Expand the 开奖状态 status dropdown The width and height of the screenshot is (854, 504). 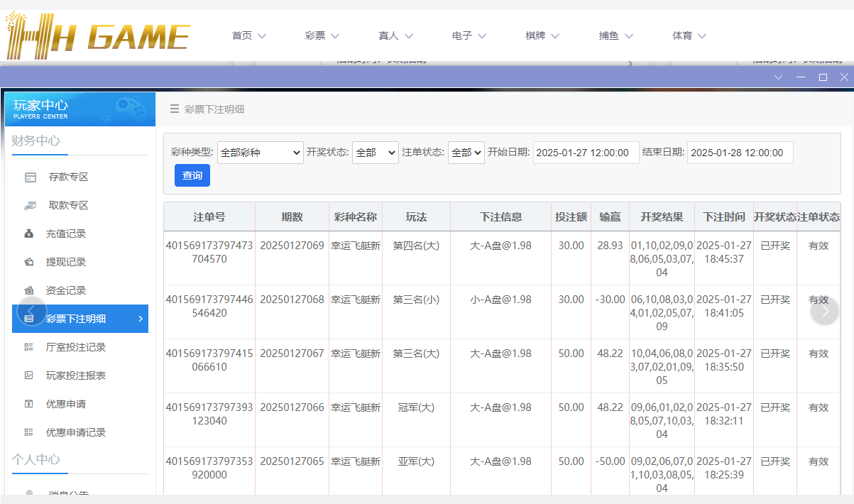tap(375, 152)
